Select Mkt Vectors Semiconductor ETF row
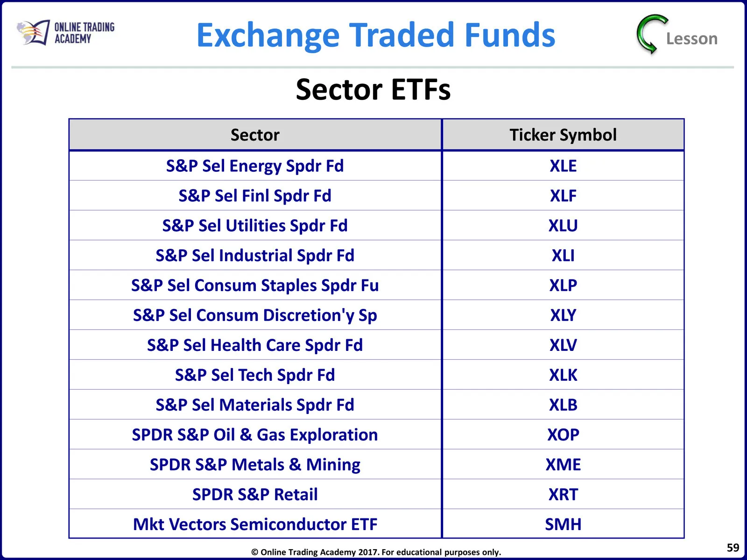747x560 pixels. point(255,525)
